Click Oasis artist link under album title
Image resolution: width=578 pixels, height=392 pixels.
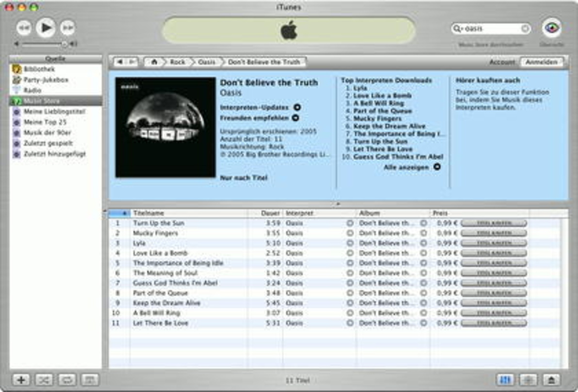click(231, 93)
